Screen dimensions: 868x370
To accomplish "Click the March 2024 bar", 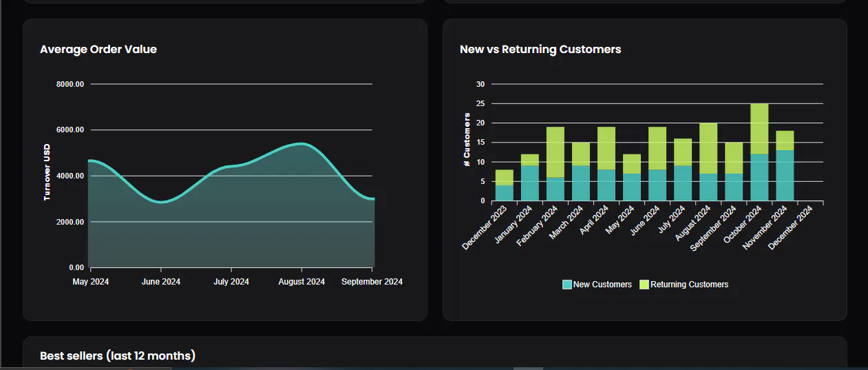I will click(x=581, y=172).
